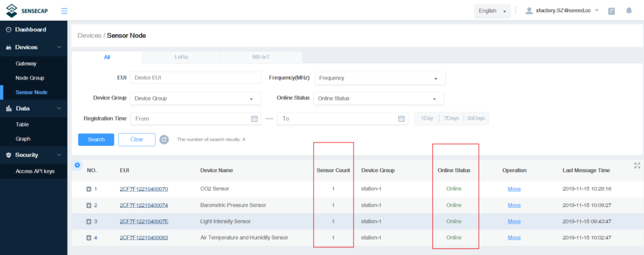Click the Clear button
The height and width of the screenshot is (255, 644).
click(x=137, y=139)
